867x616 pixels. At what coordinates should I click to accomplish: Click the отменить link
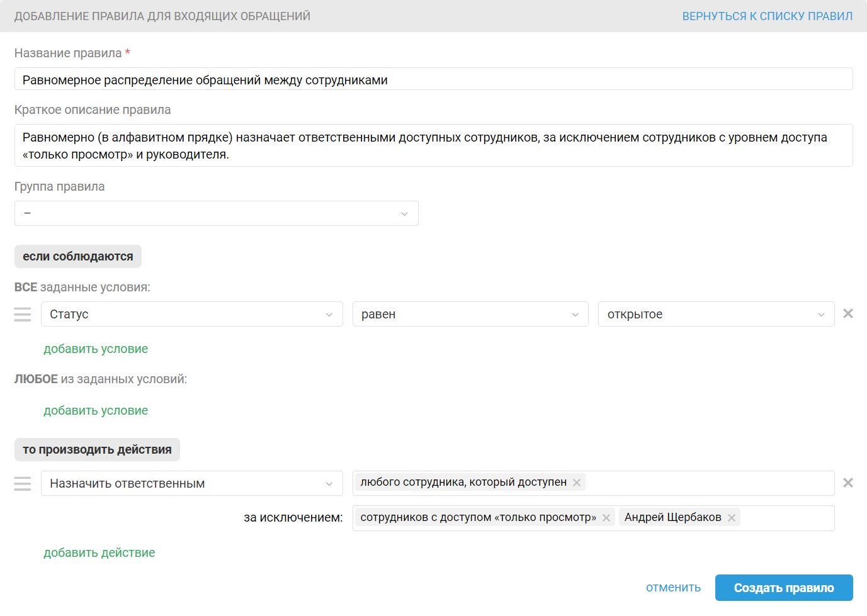point(673,588)
